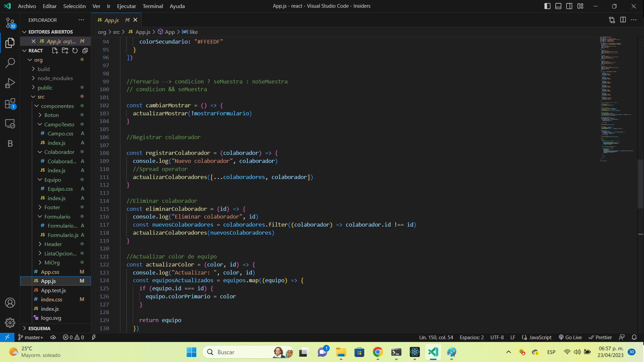Go to line via Lín. 150, col. 54
644x362 pixels.
[x=436, y=338]
